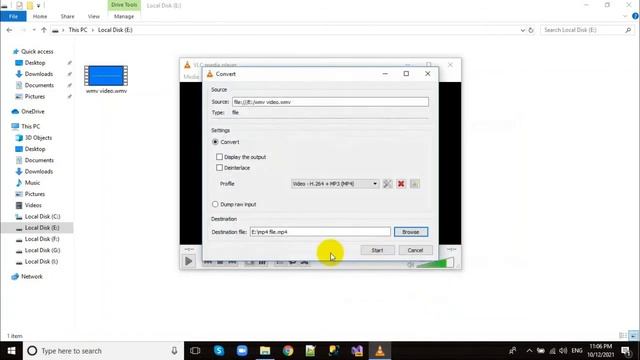Open the File menu in Explorer
Image resolution: width=640 pixels, height=360 pixels.
coord(13,16)
